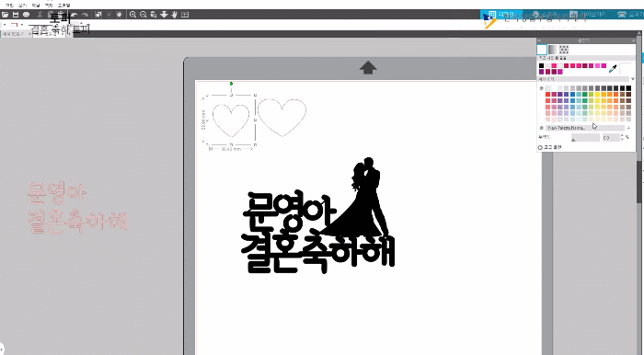The width and height of the screenshot is (644, 355).
Task: Print with the printer icon
Action: 27,15
